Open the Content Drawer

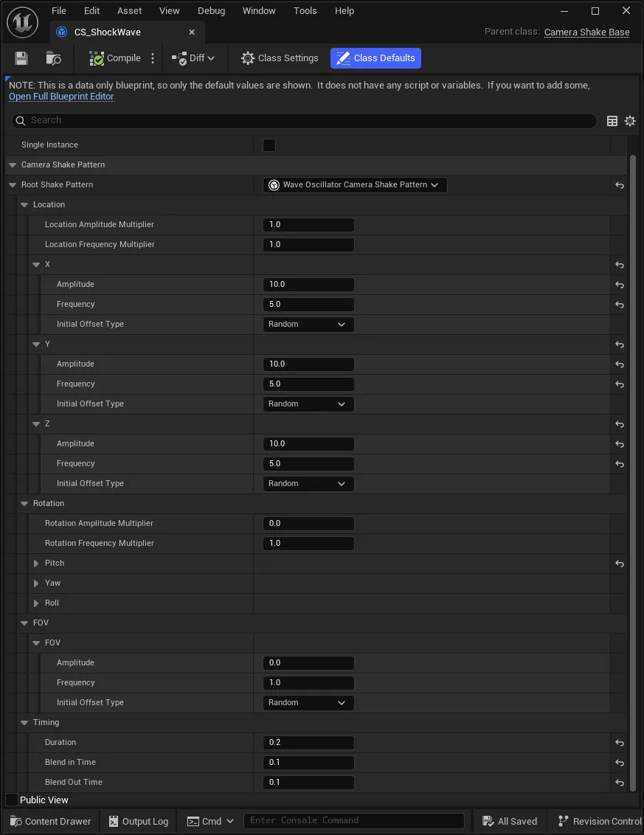51,821
